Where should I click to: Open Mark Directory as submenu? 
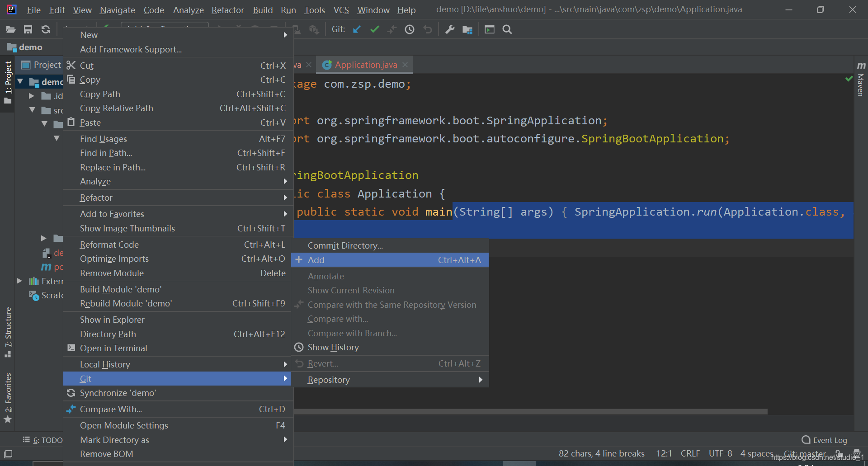tap(178, 440)
